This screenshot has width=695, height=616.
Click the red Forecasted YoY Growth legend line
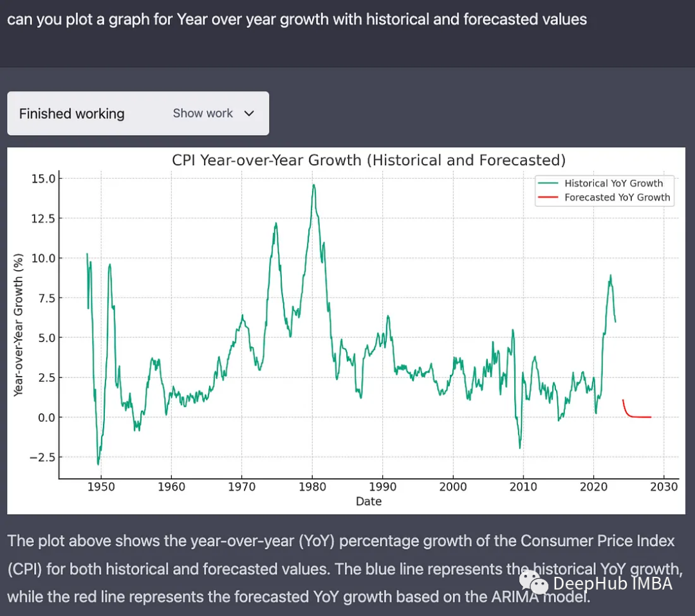(x=548, y=197)
